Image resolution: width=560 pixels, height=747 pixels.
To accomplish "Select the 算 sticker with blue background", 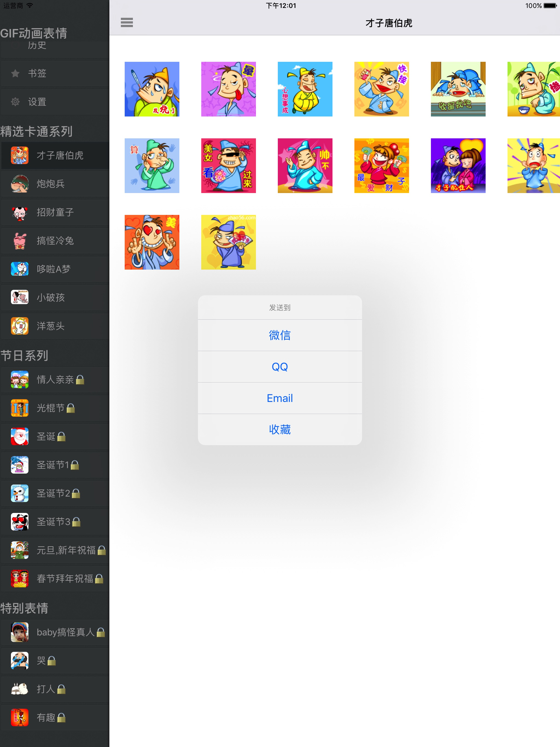I will pos(152,166).
